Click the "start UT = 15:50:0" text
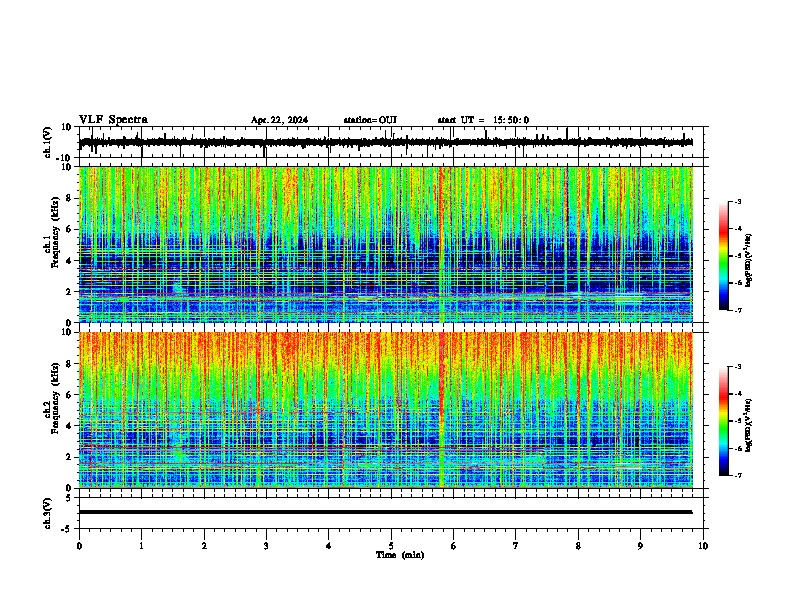 click(483, 120)
